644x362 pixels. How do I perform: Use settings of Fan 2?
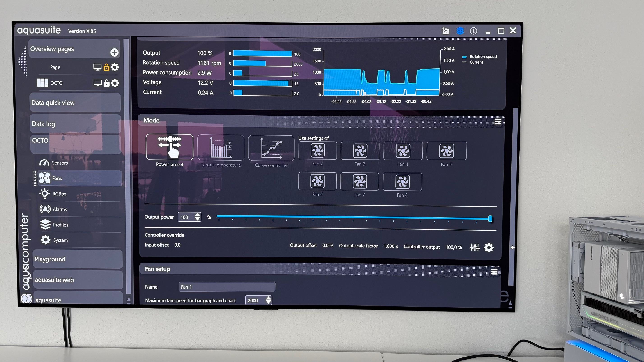[x=317, y=151]
